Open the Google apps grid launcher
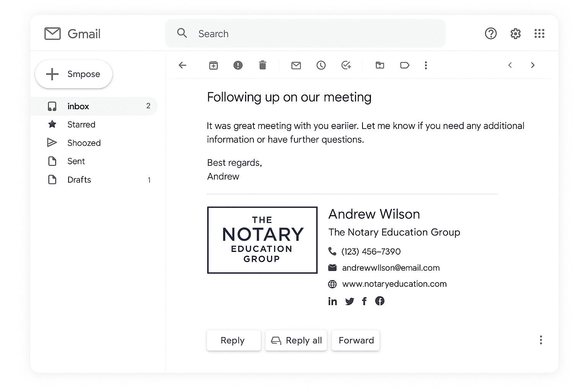This screenshot has width=588, height=392. [539, 34]
